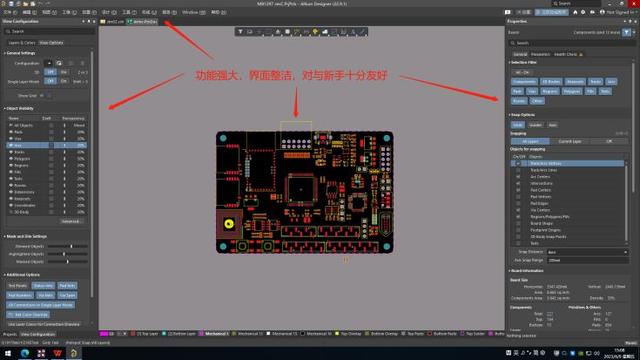Click the Current Layer snapping button
This screenshot has width=640, height=360.
click(x=569, y=142)
